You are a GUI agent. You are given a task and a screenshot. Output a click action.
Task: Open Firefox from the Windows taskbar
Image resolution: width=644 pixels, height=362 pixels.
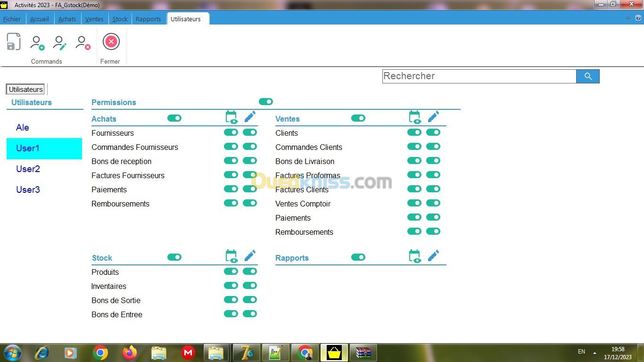[x=129, y=353]
